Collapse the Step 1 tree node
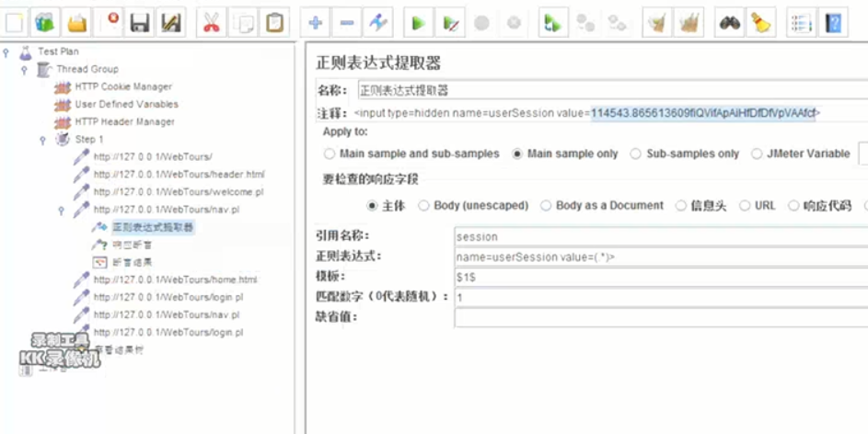This screenshot has height=434, width=868. (x=42, y=141)
